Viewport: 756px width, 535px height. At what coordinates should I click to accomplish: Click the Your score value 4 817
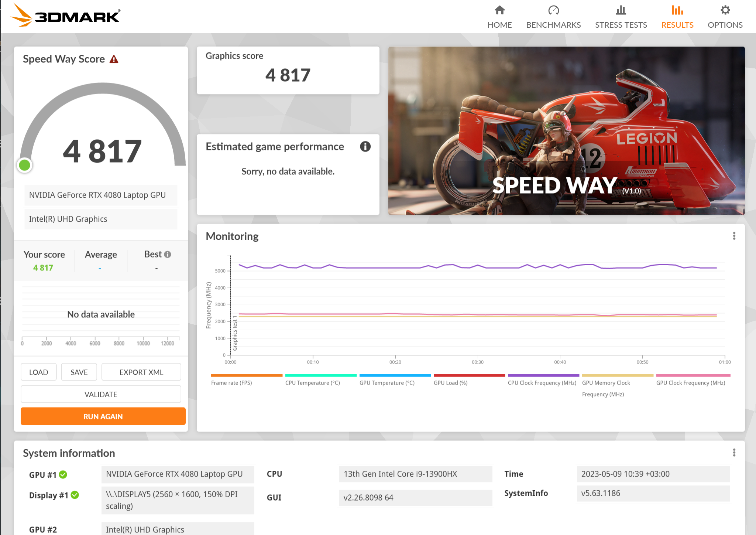click(43, 268)
